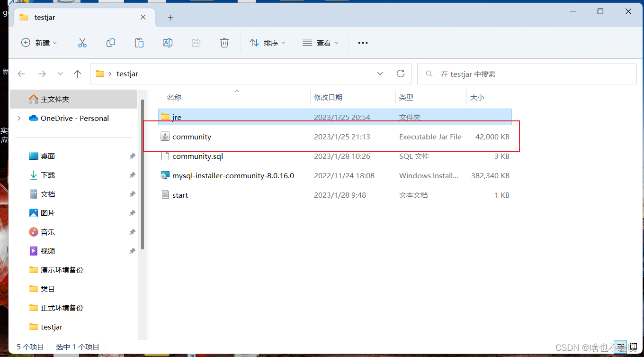Image resolution: width=644 pixels, height=357 pixels.
Task: Select the mysql-installer file icon
Action: tap(165, 175)
